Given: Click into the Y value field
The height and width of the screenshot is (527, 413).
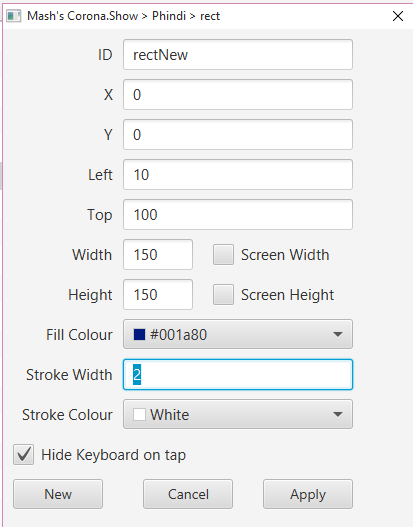Looking at the screenshot, I should click(x=238, y=134).
